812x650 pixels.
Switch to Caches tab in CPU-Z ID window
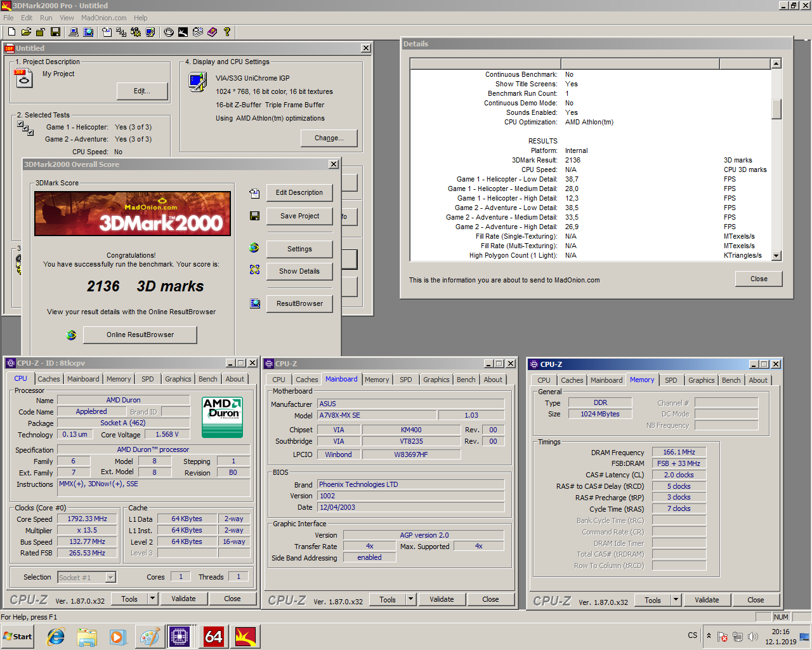[x=49, y=379]
